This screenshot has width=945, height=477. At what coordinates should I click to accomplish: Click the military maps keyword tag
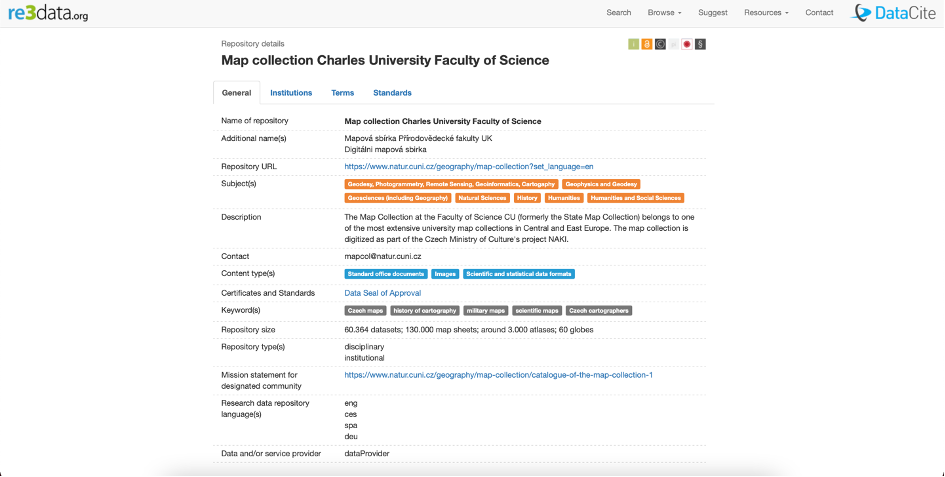pos(486,311)
